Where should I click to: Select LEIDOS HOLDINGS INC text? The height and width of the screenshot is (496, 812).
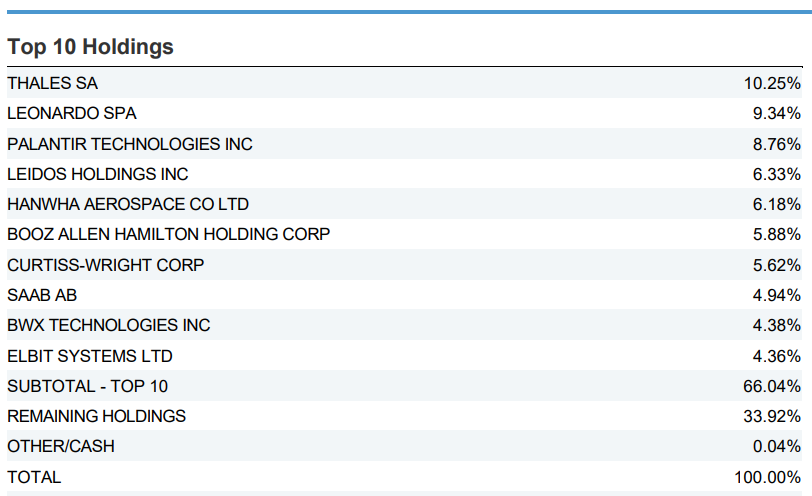(97, 174)
